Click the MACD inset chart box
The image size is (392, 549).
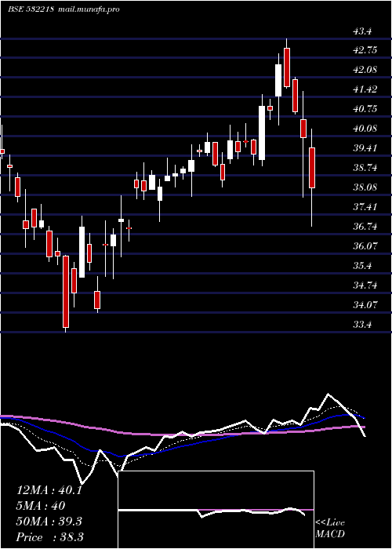pyautogui.click(x=216, y=510)
